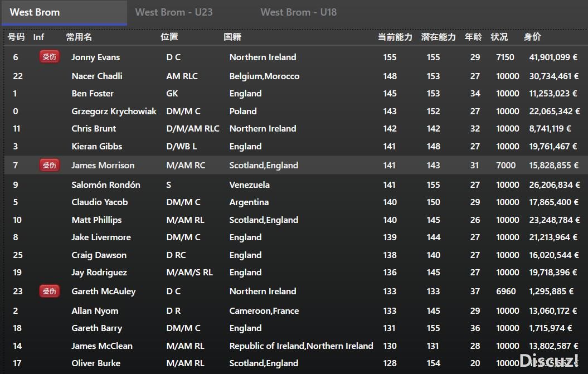This screenshot has width=588, height=374.
Task: Sort by the 位置 column header
Action: click(x=169, y=37)
